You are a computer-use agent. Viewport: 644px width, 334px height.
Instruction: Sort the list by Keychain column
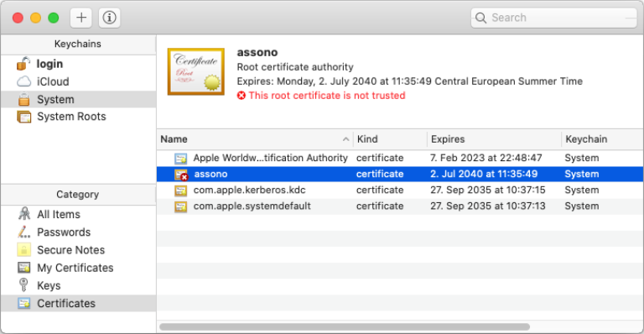coord(602,139)
